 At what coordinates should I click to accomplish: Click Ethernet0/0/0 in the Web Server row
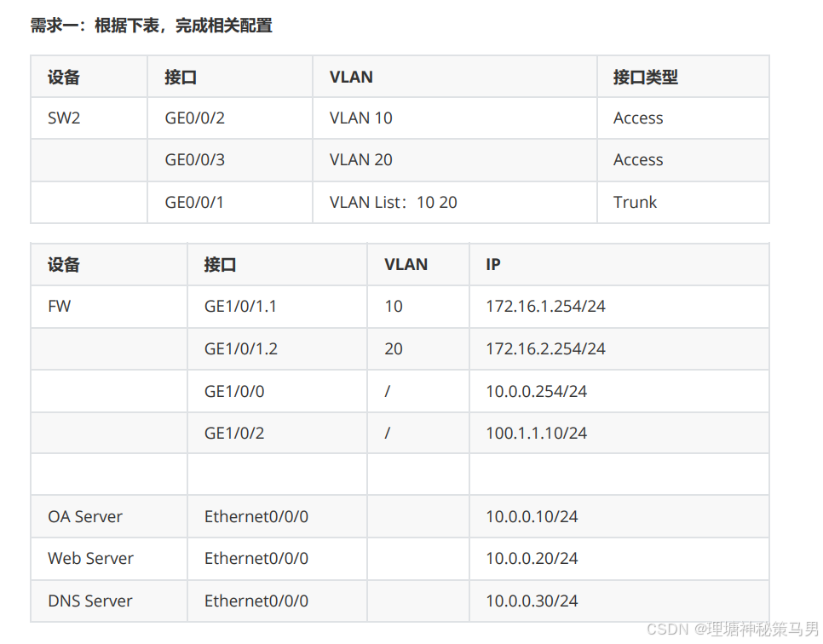(256, 559)
